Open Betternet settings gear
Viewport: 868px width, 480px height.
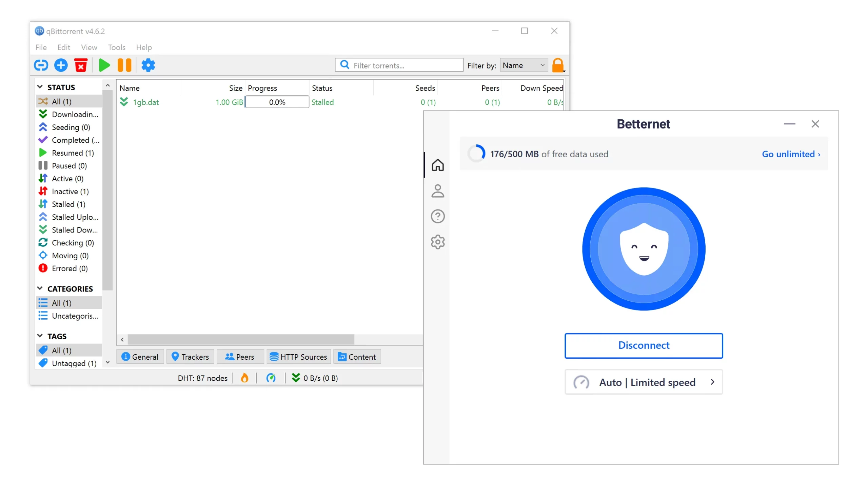[438, 242]
